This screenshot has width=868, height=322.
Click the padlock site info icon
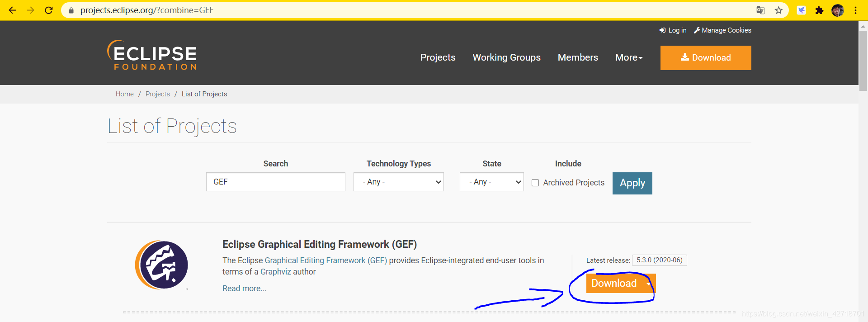coord(71,10)
